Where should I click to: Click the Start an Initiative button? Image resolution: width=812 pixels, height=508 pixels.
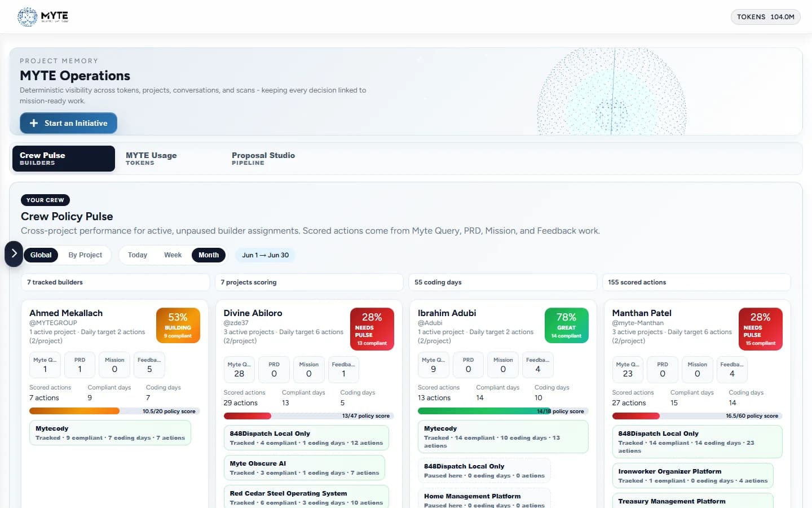[68, 123]
